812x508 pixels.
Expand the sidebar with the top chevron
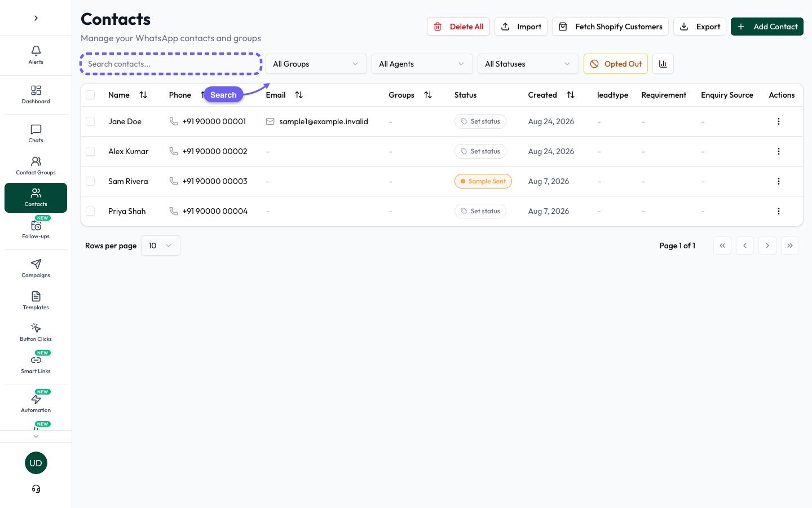click(x=36, y=18)
